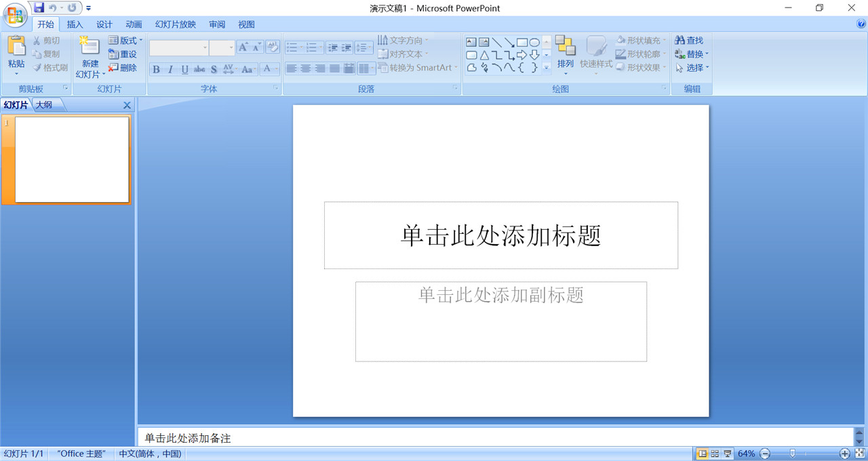868x461 pixels.
Task: Select the straight line shape
Action: 497,43
